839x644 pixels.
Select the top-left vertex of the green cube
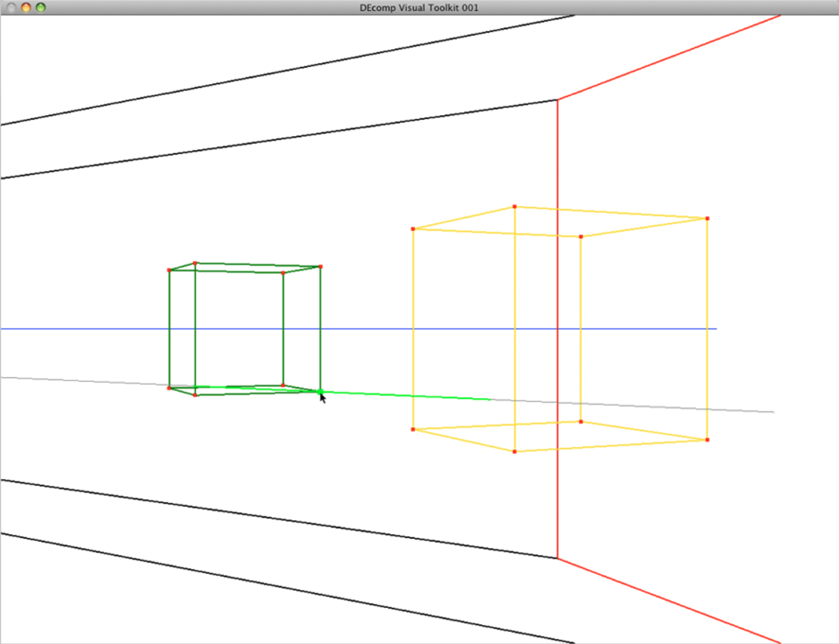[x=169, y=270]
